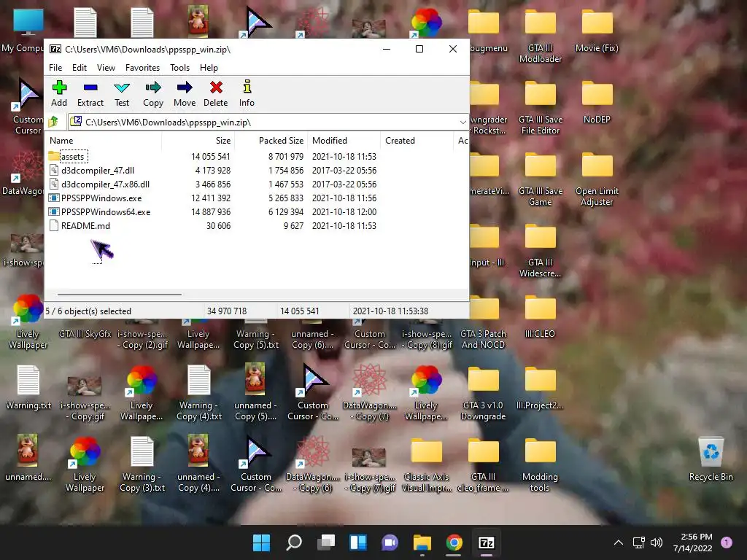Screen dimensions: 747x560
Task: Open taskbar Search magnifier icon
Action: [x=293, y=542]
